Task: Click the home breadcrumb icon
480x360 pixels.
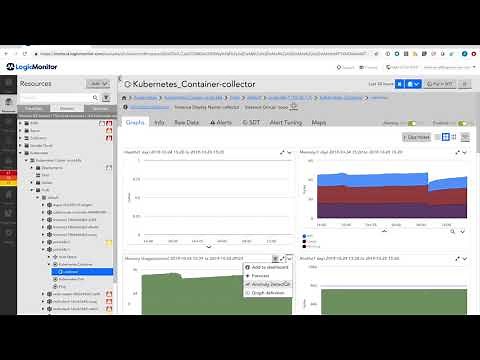Action: coord(124,98)
